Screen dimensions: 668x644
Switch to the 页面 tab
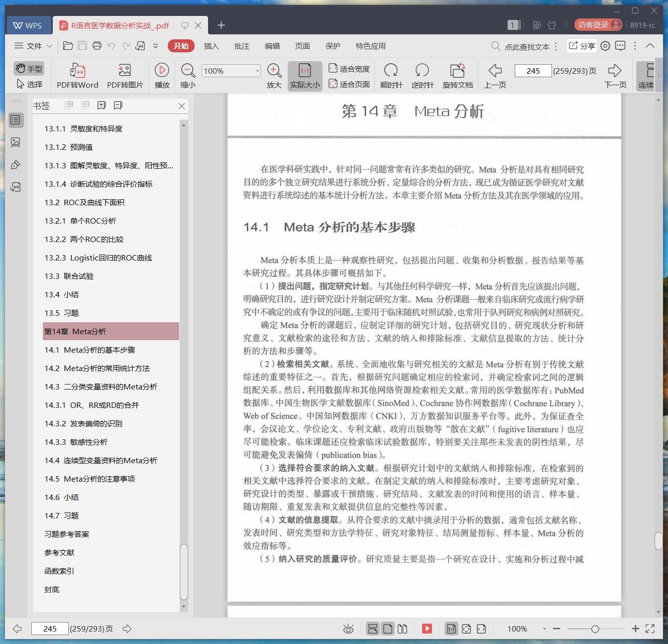click(x=302, y=46)
